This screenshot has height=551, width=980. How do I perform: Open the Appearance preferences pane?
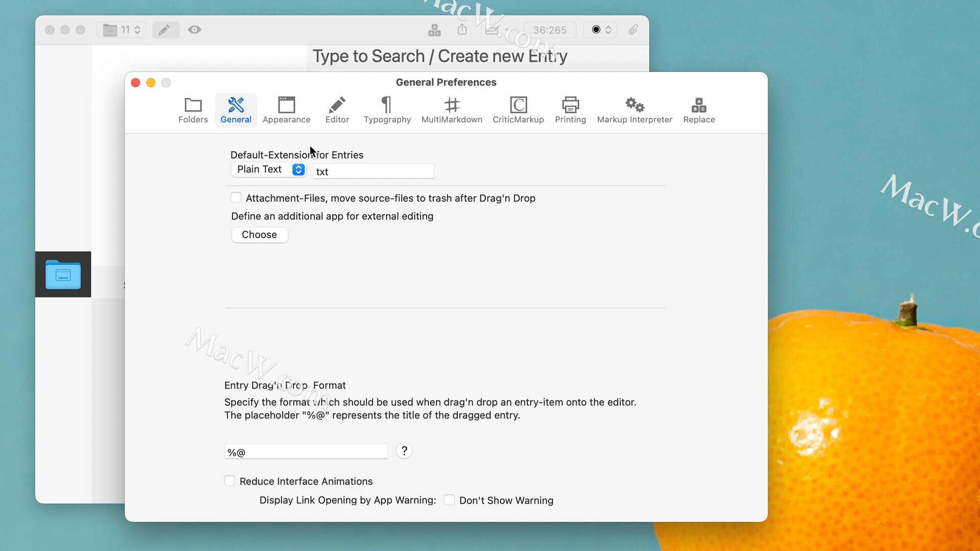[286, 110]
